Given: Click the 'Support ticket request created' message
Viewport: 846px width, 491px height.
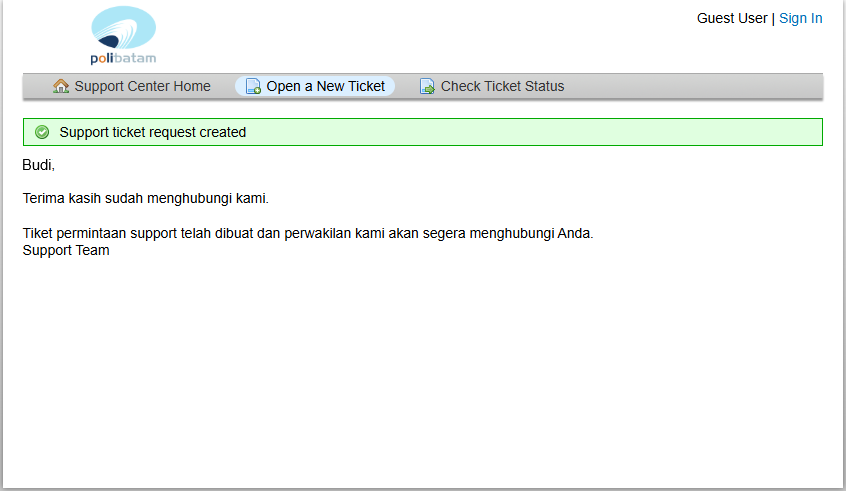Looking at the screenshot, I should (x=152, y=132).
